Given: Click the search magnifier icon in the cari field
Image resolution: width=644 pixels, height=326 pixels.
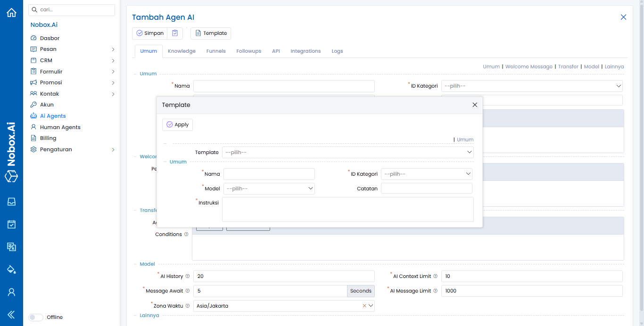Looking at the screenshot, I should pyautogui.click(x=33, y=9).
